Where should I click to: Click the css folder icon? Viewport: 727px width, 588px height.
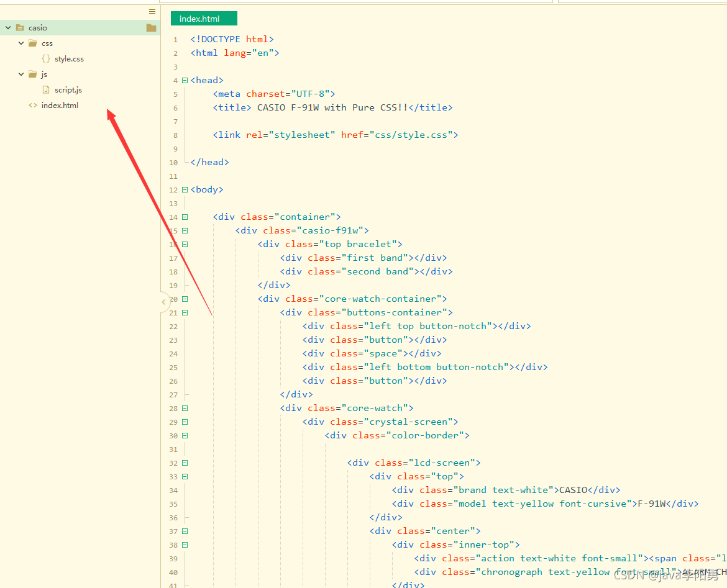point(32,43)
